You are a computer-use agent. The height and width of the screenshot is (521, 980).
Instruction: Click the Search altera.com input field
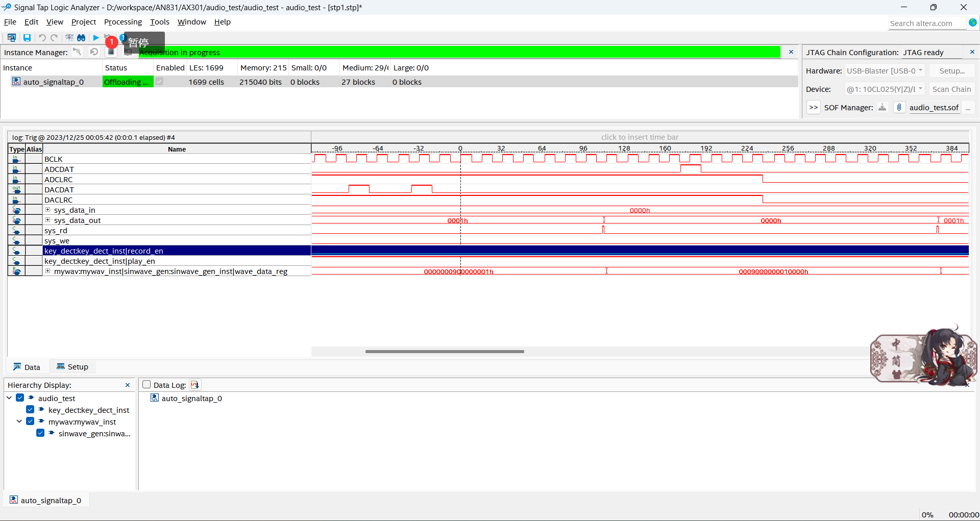[927, 23]
